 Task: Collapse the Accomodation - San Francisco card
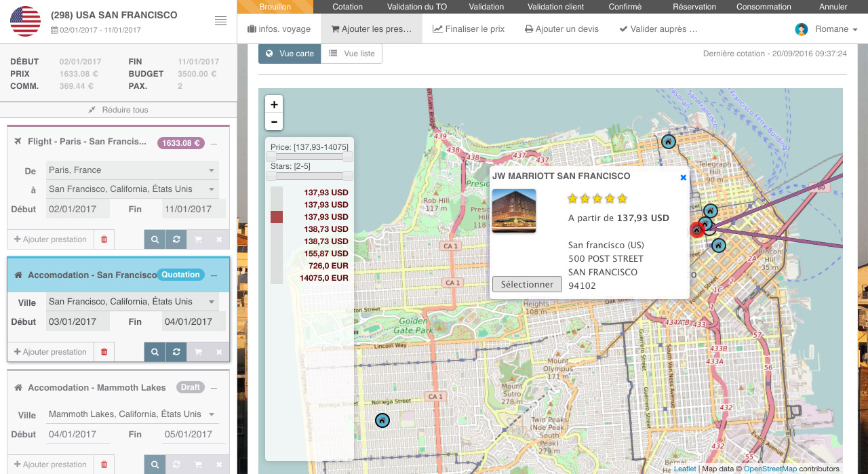tap(214, 275)
